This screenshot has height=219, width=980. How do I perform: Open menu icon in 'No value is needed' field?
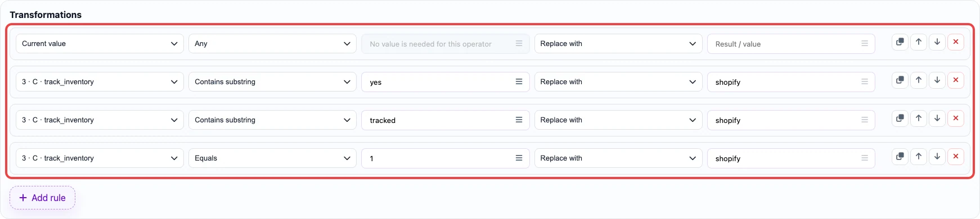click(x=519, y=43)
